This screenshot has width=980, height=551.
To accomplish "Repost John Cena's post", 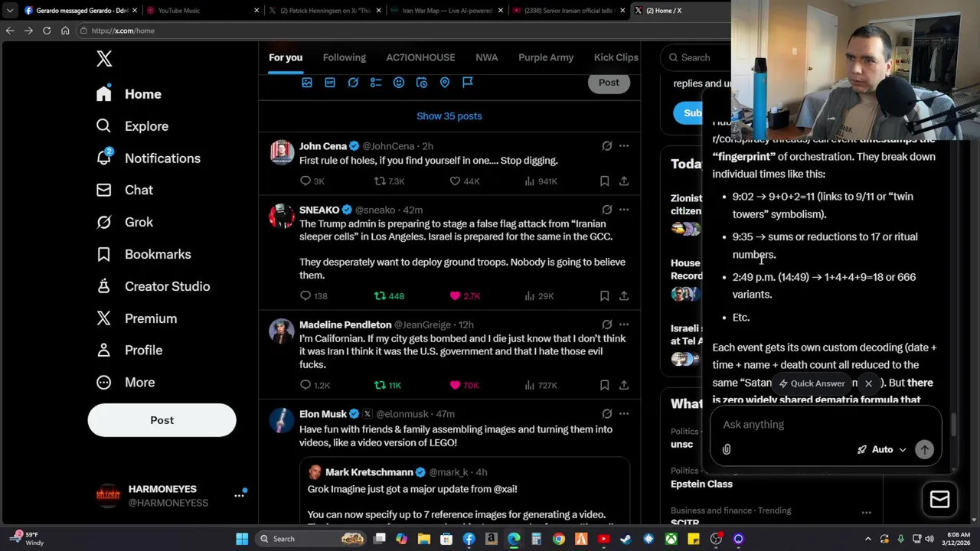I will 389,181.
